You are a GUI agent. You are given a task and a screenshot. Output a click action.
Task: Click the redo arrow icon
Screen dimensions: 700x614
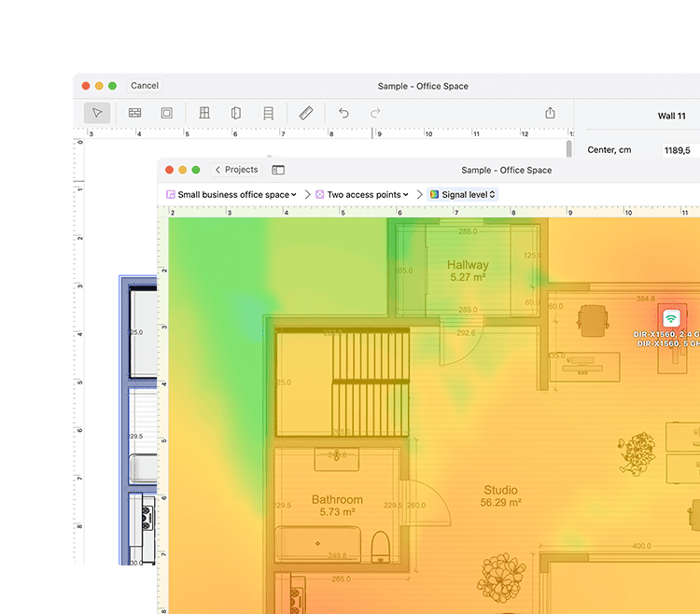pos(375,113)
